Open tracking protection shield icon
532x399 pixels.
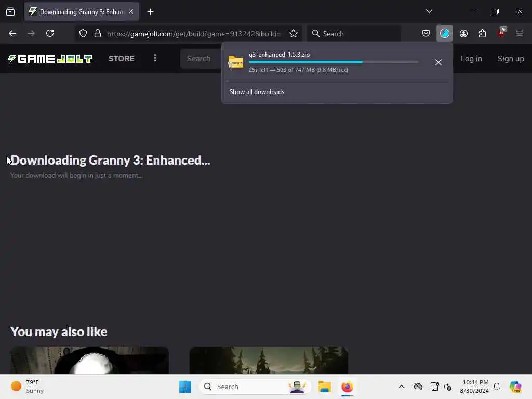click(x=83, y=33)
